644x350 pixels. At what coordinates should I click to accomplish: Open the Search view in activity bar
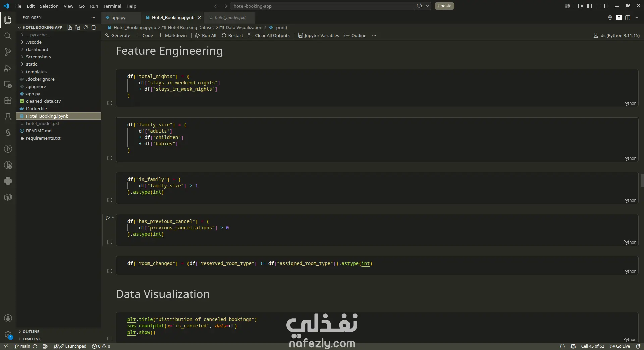point(8,36)
